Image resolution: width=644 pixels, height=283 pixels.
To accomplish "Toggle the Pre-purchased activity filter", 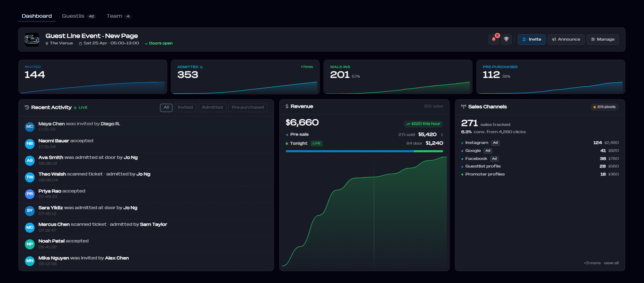I will coord(248,108).
